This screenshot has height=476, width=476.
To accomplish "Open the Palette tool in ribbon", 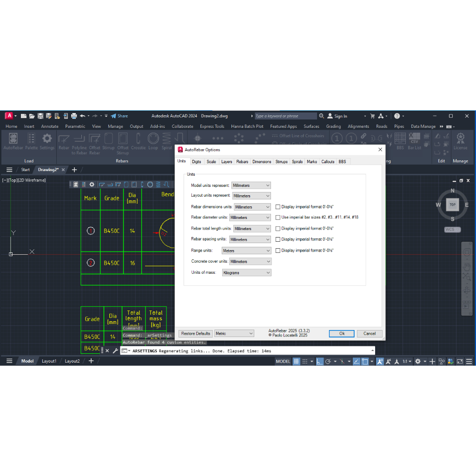I will [x=31, y=141].
